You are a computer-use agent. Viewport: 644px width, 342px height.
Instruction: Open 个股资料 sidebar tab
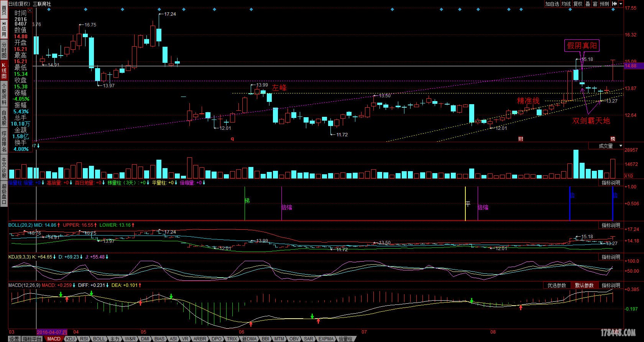click(4, 94)
